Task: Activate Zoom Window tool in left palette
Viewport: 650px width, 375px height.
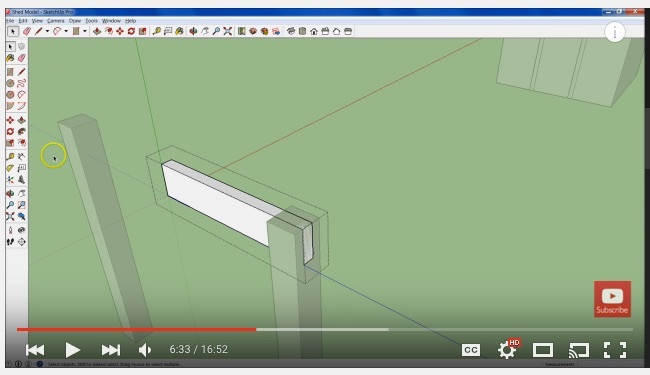Action: coord(22,205)
